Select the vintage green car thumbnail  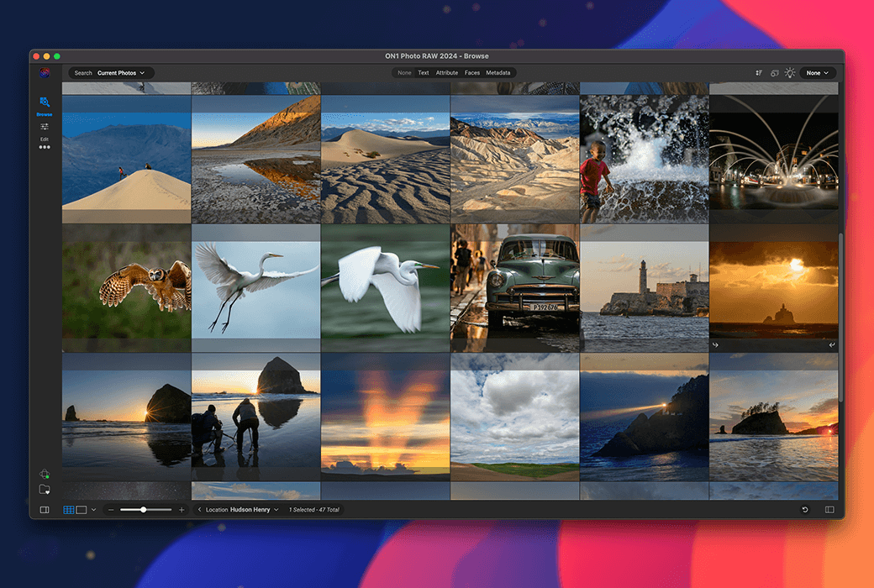[514, 288]
